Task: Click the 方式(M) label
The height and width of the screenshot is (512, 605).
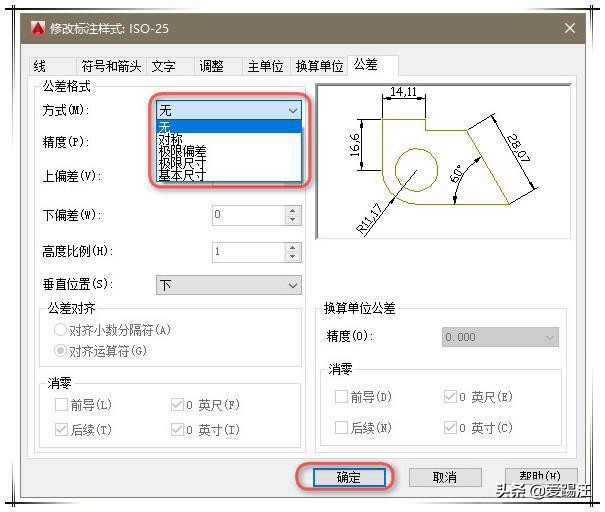Action: click(66, 110)
